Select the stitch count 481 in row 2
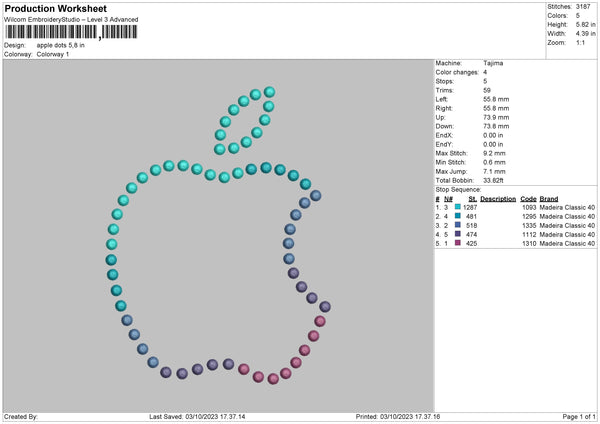600x424 pixels. (471, 216)
